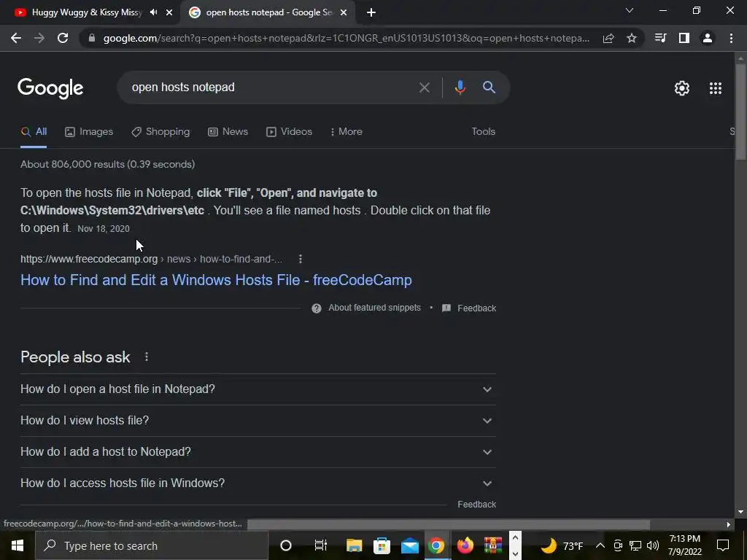Open tab search dropdown arrow

pyautogui.click(x=630, y=10)
